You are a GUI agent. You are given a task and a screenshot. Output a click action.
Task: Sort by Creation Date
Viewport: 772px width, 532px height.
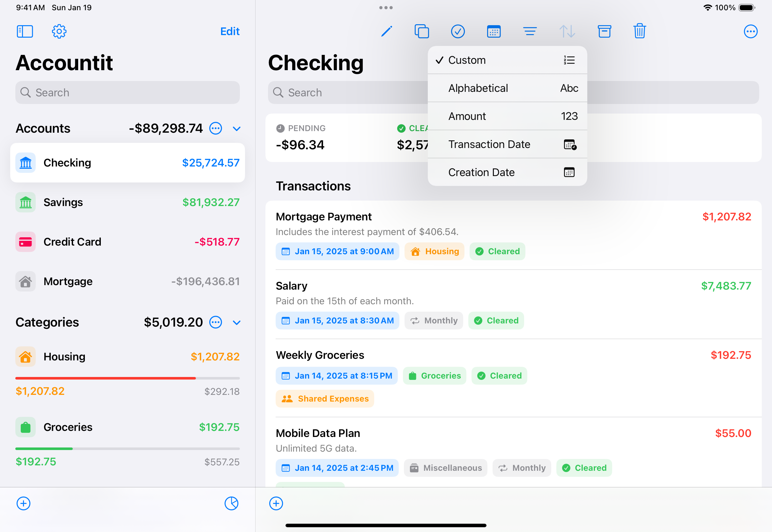click(x=507, y=172)
